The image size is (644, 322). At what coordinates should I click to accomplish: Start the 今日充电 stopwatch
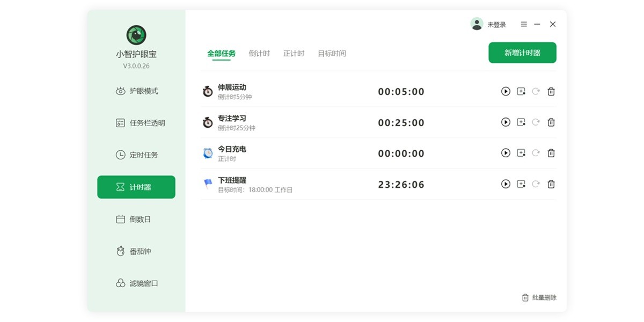coord(505,153)
